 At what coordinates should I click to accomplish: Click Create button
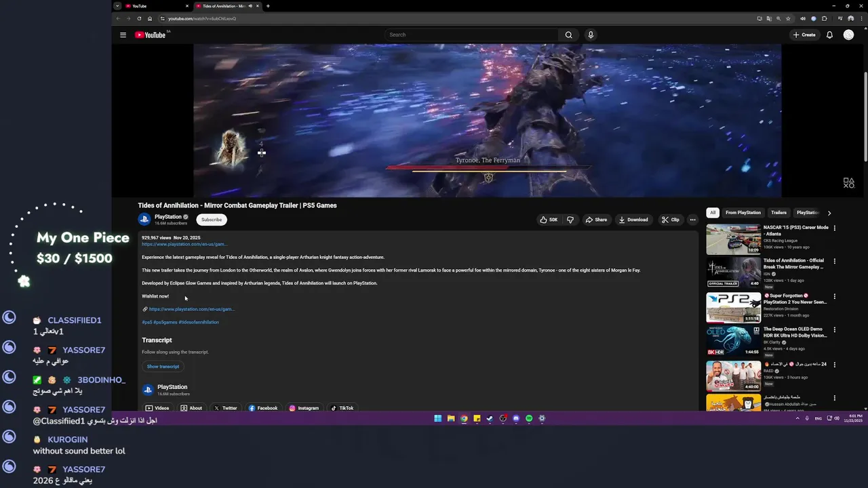point(804,35)
